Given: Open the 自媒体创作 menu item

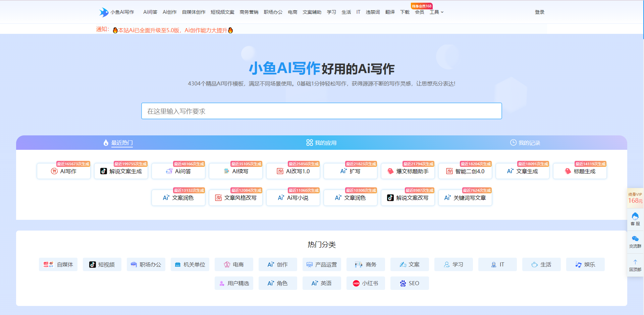Looking at the screenshot, I should pyautogui.click(x=194, y=12).
